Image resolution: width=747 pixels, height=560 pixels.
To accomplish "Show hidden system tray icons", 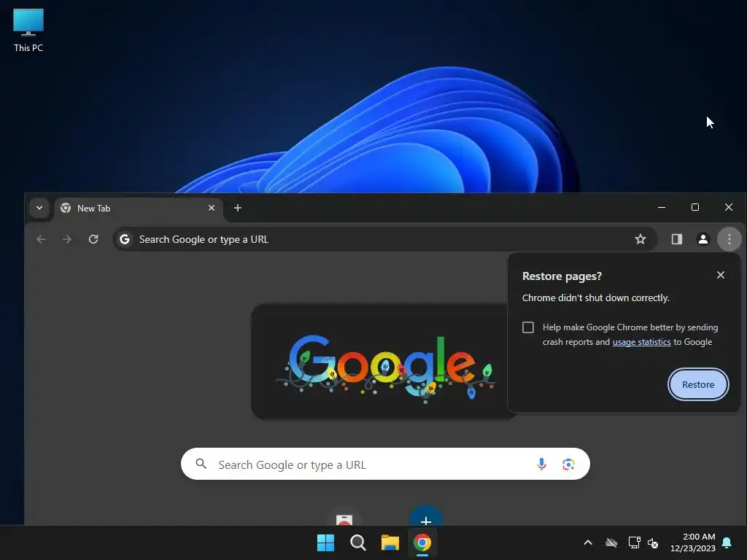I will click(588, 542).
